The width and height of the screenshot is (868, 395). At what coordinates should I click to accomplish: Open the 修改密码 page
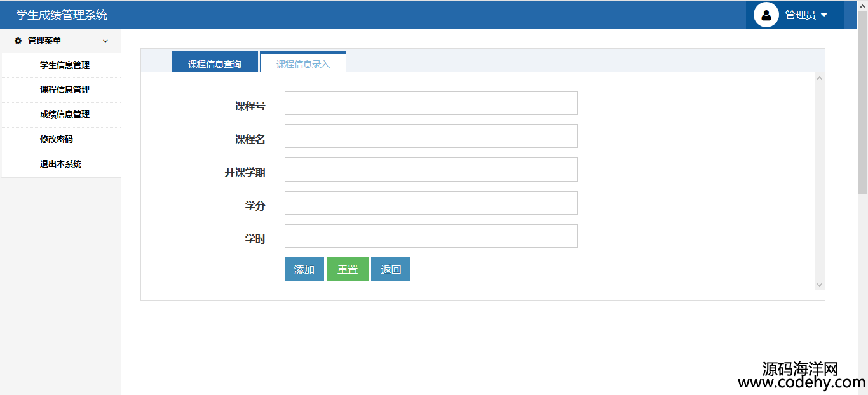tap(56, 139)
